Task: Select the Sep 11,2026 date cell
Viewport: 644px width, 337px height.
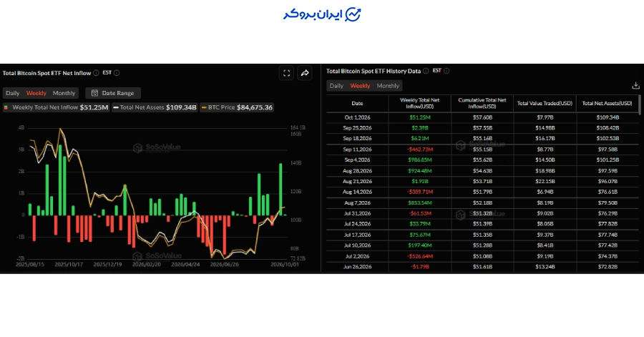Action: [x=357, y=150]
